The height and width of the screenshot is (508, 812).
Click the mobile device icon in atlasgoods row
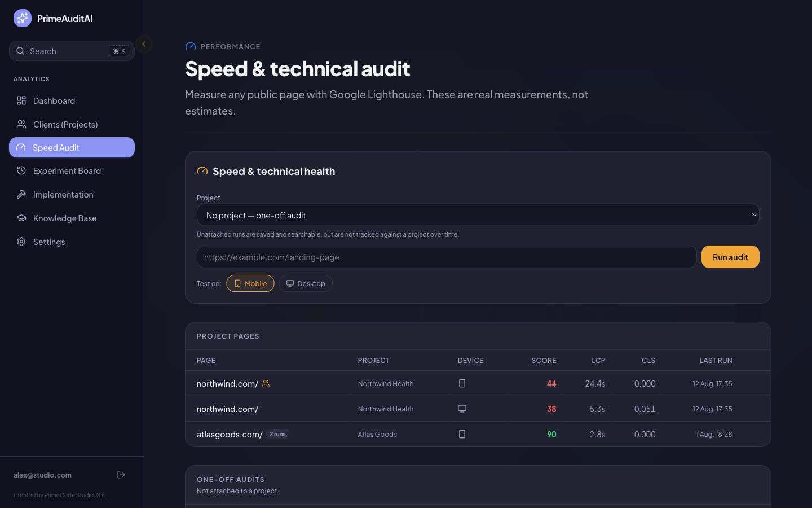click(x=462, y=434)
